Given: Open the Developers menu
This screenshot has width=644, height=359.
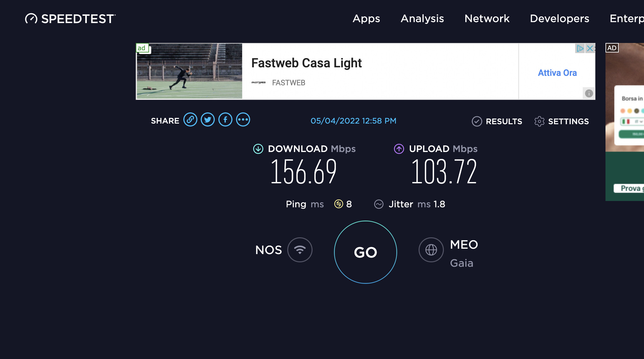Looking at the screenshot, I should click(x=560, y=19).
